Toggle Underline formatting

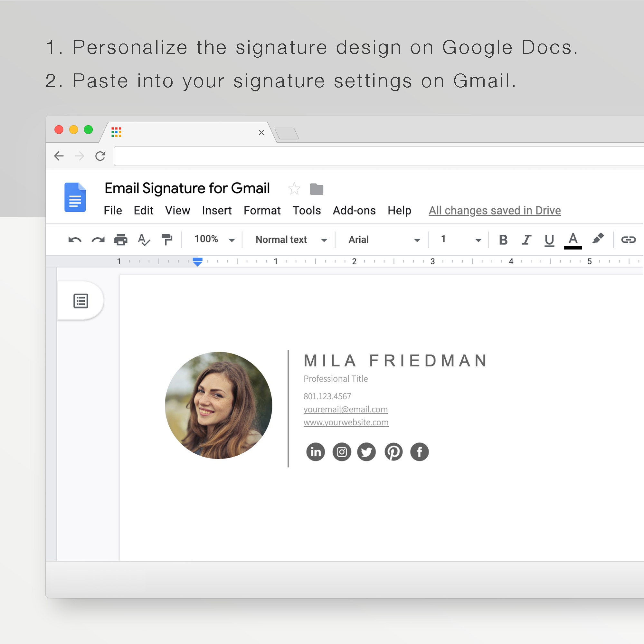coord(549,240)
